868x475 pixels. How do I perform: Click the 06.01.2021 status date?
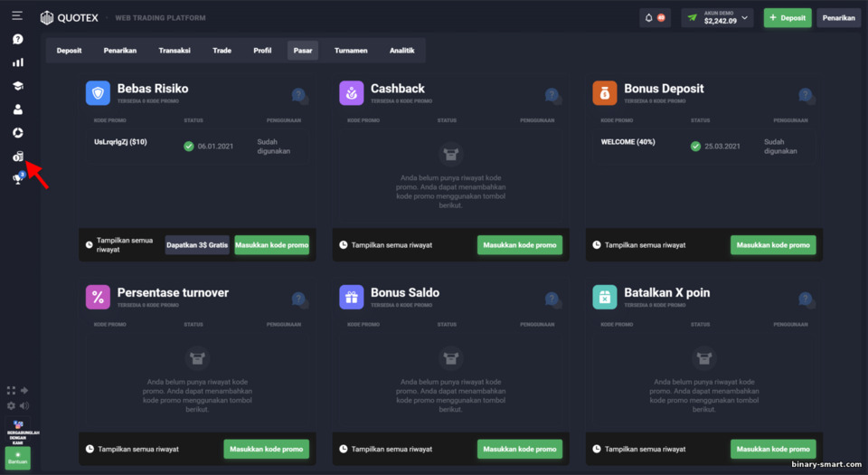coord(215,147)
